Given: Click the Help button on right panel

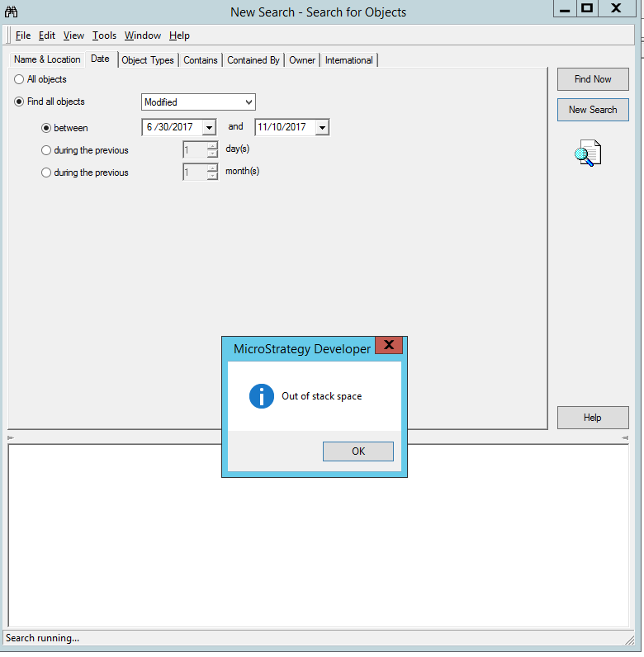Looking at the screenshot, I should pos(593,418).
